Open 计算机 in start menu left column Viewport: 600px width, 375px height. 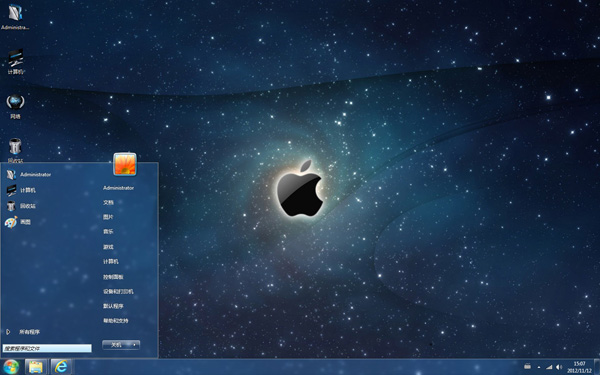[21, 190]
